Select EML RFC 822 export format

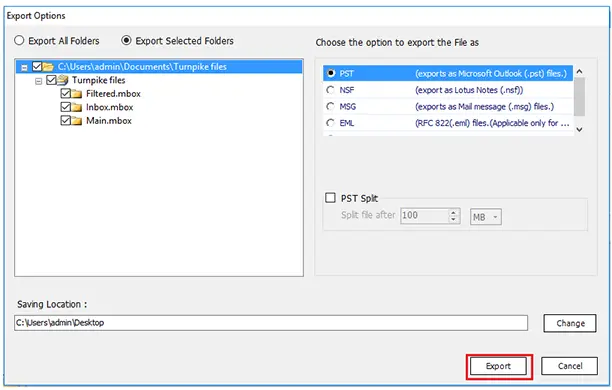click(x=331, y=123)
